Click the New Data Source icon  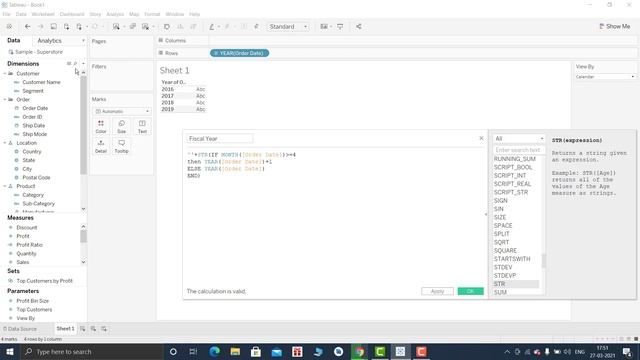coord(66,27)
